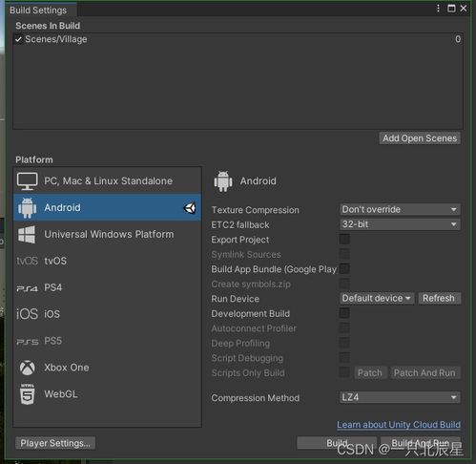Toggle Scripts Only Build checkbox

(344, 372)
